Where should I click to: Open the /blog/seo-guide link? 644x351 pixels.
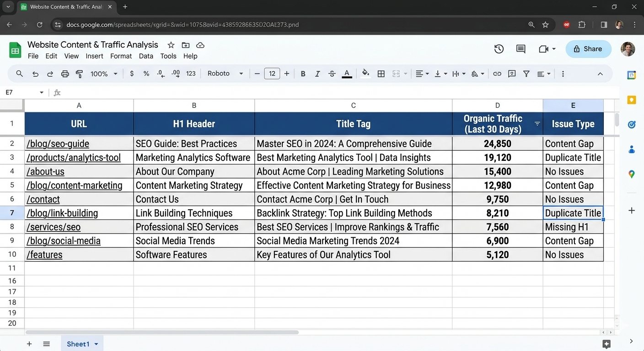coord(58,144)
